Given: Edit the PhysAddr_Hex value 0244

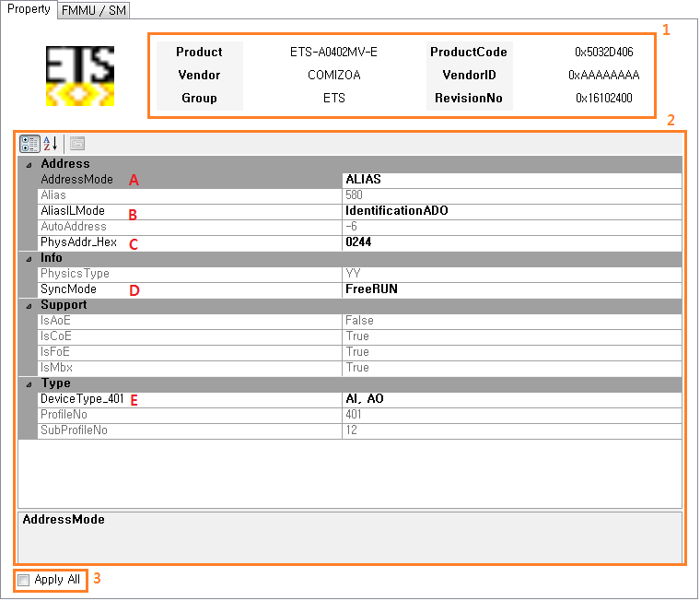Looking at the screenshot, I should coord(511,242).
